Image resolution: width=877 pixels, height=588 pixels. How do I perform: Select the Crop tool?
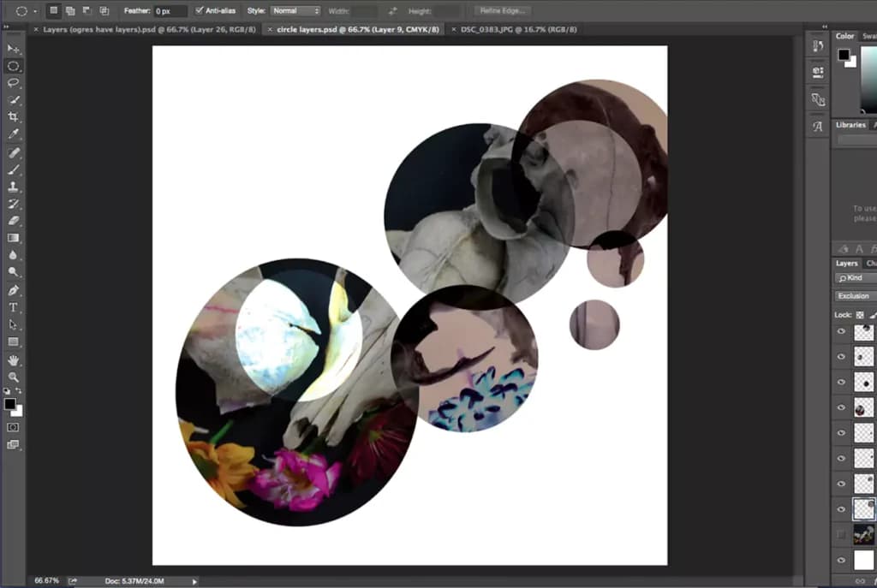pyautogui.click(x=14, y=116)
